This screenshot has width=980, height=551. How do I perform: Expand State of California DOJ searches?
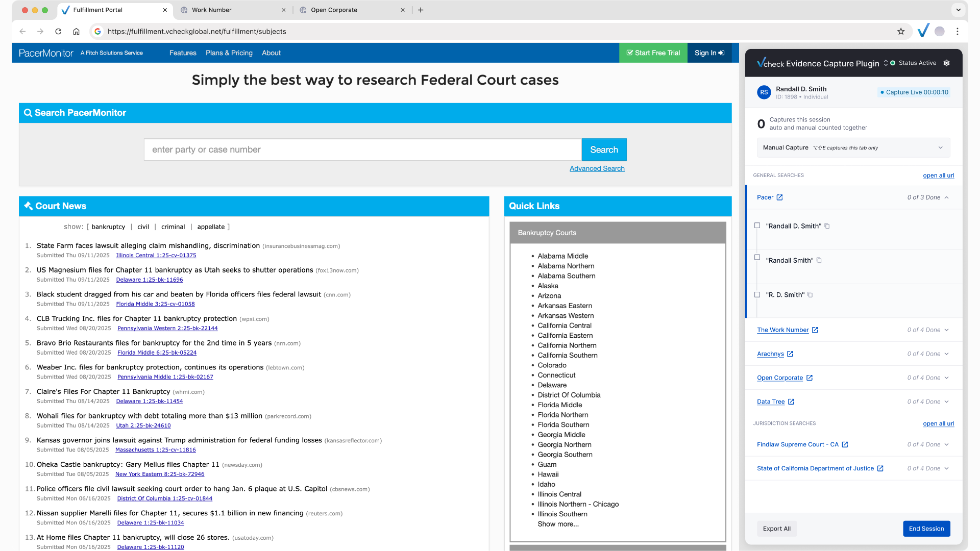(x=946, y=469)
